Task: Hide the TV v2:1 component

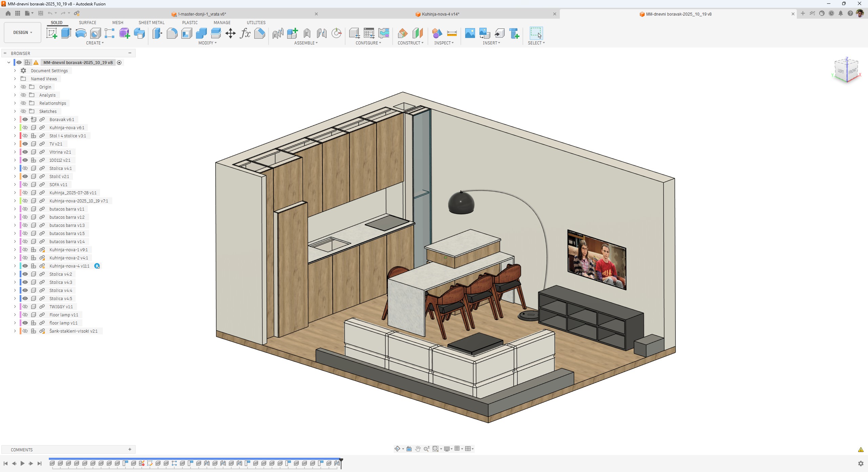Action: [25, 144]
